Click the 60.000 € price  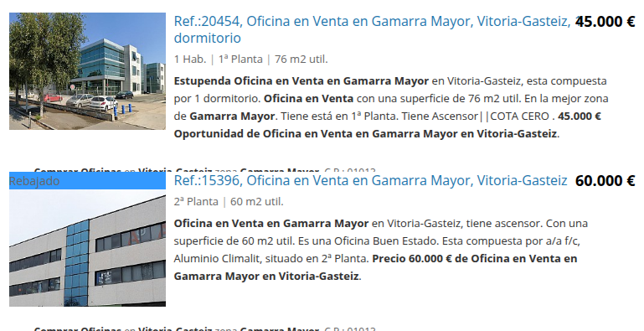coord(605,180)
